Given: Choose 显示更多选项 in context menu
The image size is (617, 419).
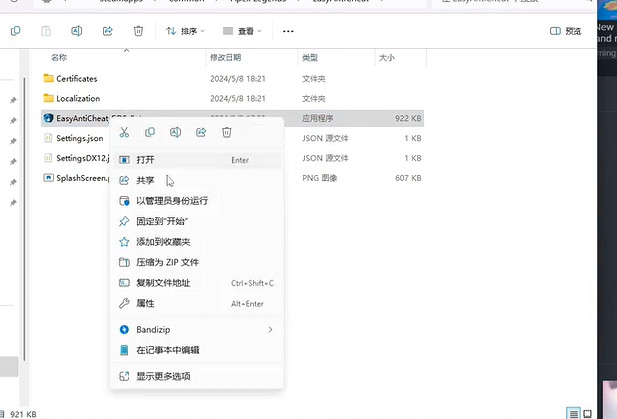Looking at the screenshot, I should tap(196, 376).
